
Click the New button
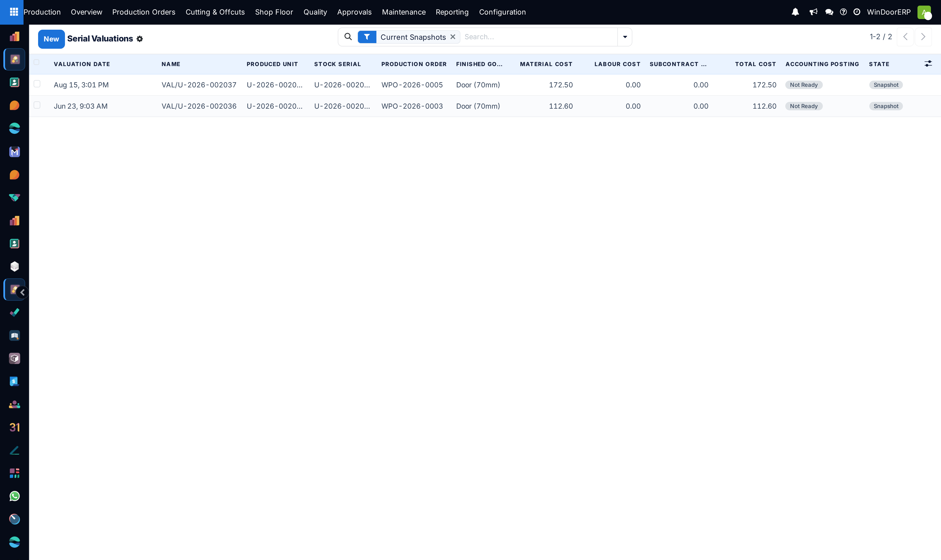[x=51, y=39]
